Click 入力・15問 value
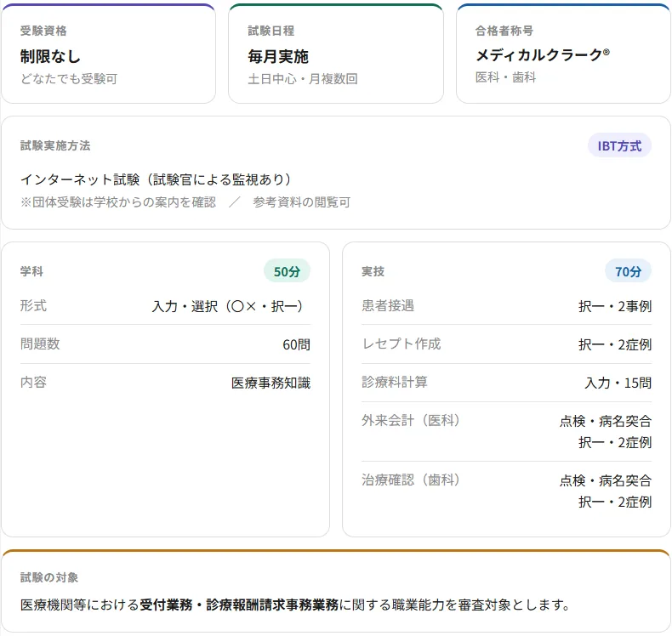The width and height of the screenshot is (672, 636). [618, 383]
